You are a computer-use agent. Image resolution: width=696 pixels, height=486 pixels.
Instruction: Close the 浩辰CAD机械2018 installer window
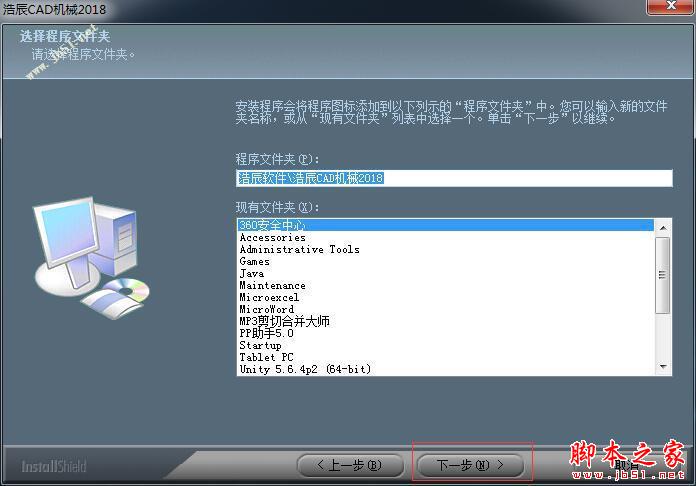pyautogui.click(x=662, y=8)
